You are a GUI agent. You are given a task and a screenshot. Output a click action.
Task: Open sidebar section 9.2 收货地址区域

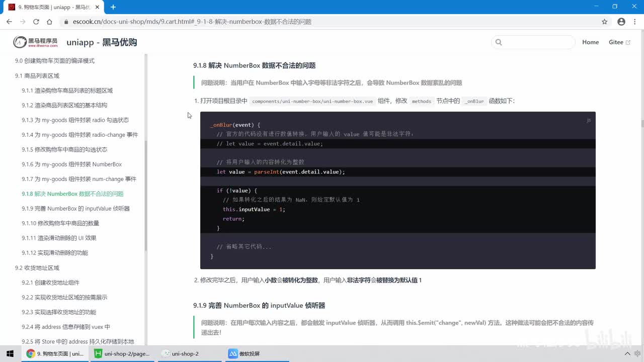click(37, 268)
